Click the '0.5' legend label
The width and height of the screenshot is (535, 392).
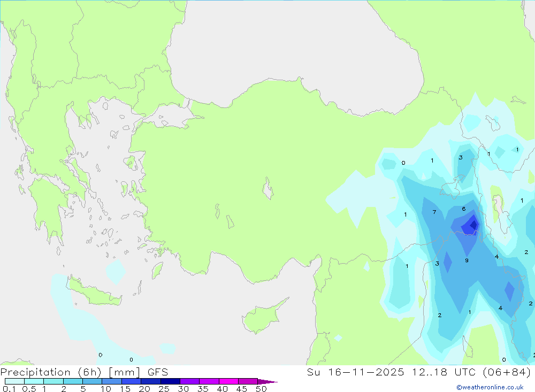pyautogui.click(x=29, y=389)
